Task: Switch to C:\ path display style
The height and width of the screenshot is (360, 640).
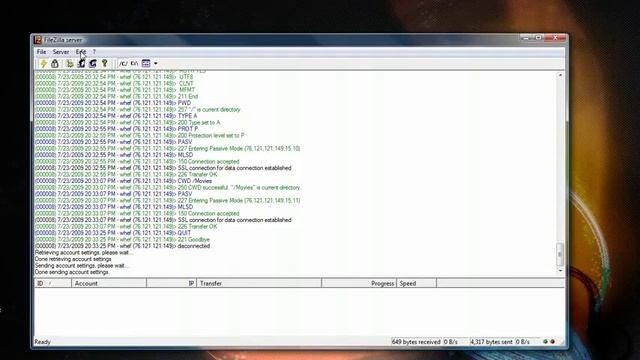Action: pos(134,63)
